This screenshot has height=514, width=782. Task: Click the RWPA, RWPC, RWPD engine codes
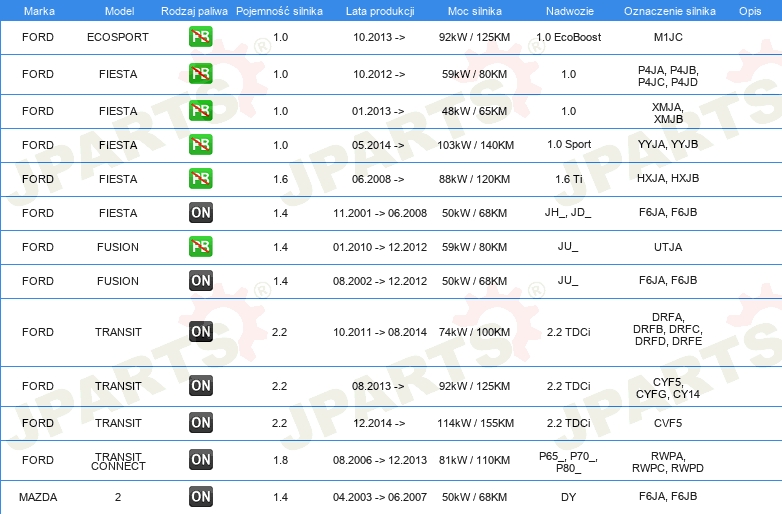pos(668,462)
